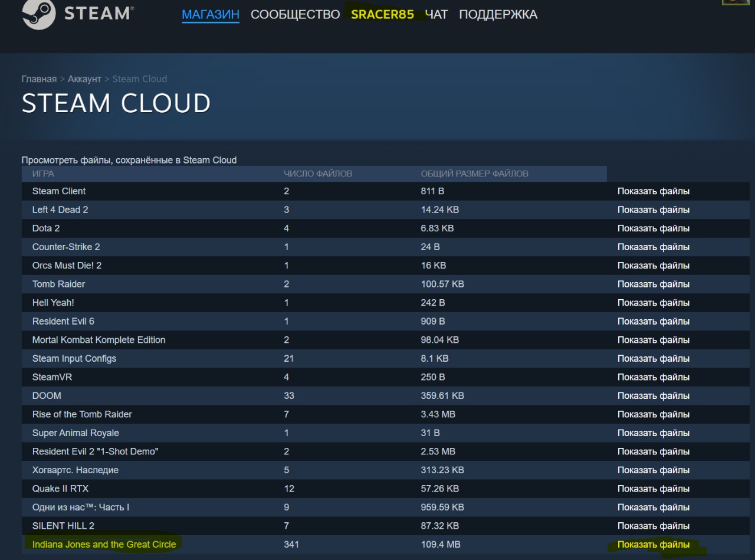
Task: Click the ИГРА column header
Action: click(43, 173)
